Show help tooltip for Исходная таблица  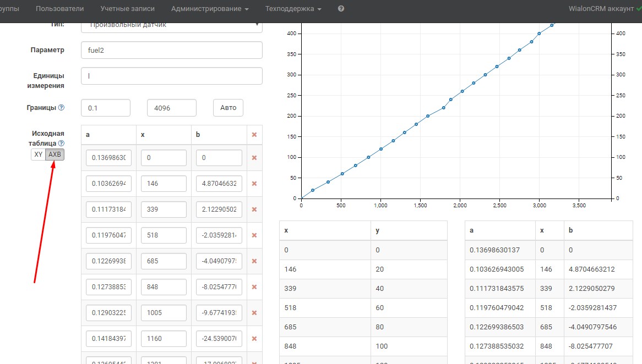pos(61,144)
